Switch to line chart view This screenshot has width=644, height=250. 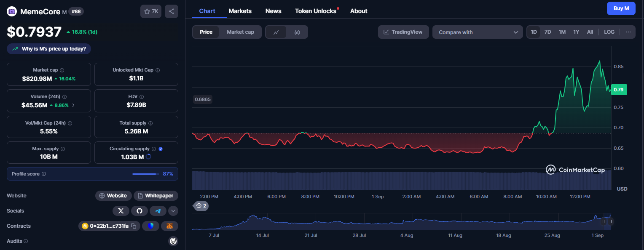pyautogui.click(x=276, y=32)
